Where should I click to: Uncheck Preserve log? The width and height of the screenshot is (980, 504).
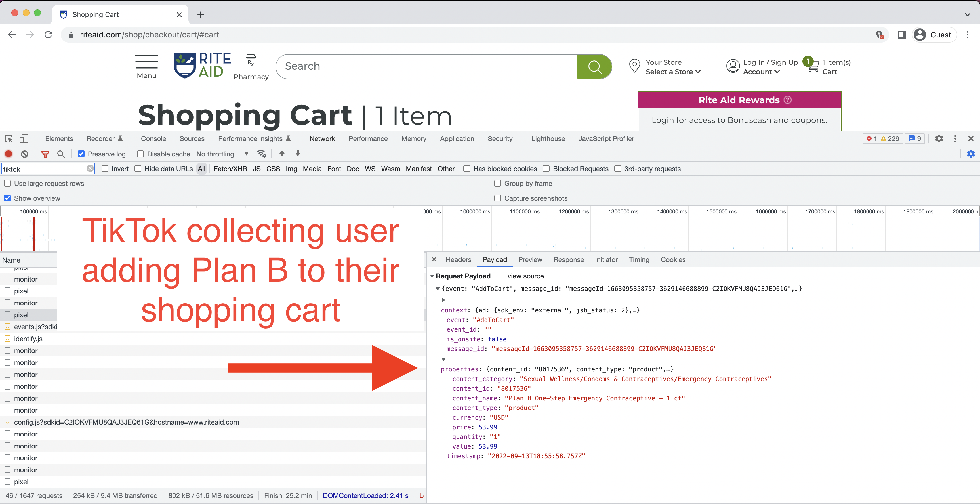point(81,154)
